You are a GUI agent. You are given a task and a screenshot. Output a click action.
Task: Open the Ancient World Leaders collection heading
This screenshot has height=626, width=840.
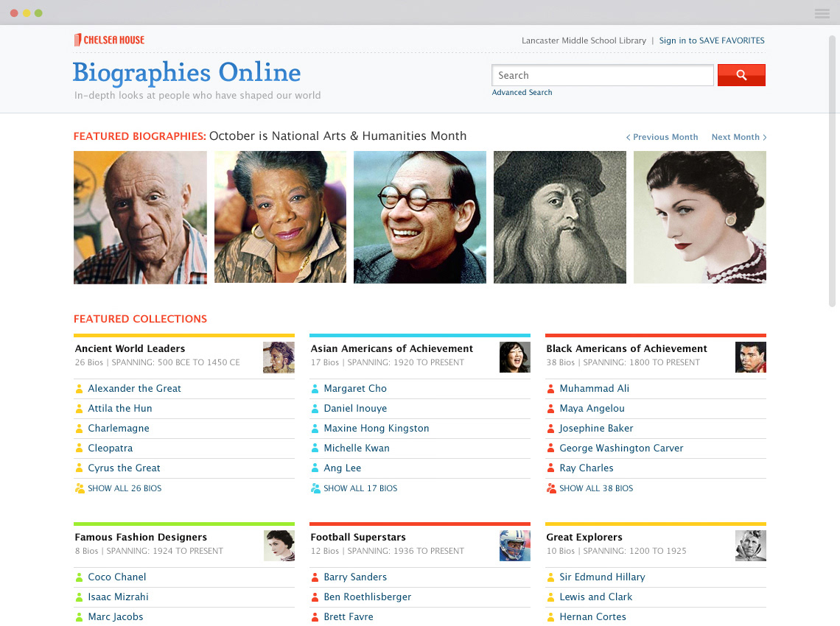tap(130, 348)
